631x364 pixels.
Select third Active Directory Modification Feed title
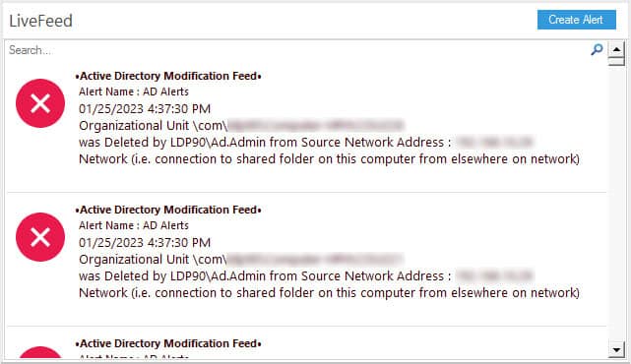168,344
